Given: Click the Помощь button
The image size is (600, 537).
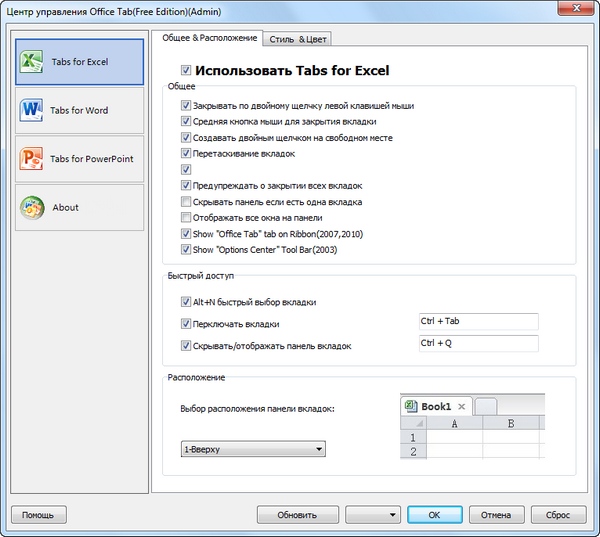Looking at the screenshot, I should pyautogui.click(x=38, y=515).
